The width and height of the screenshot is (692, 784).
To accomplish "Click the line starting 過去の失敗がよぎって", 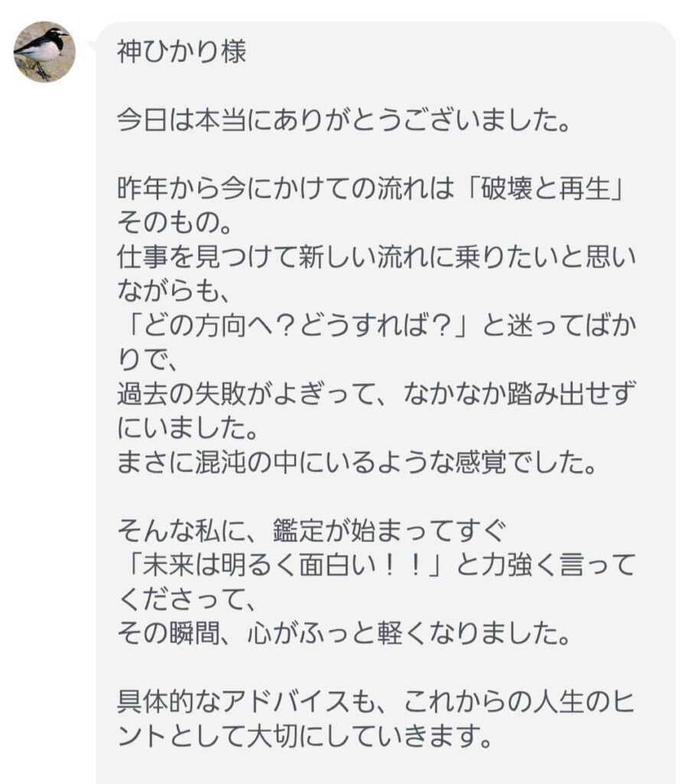I will pyautogui.click(x=375, y=392).
